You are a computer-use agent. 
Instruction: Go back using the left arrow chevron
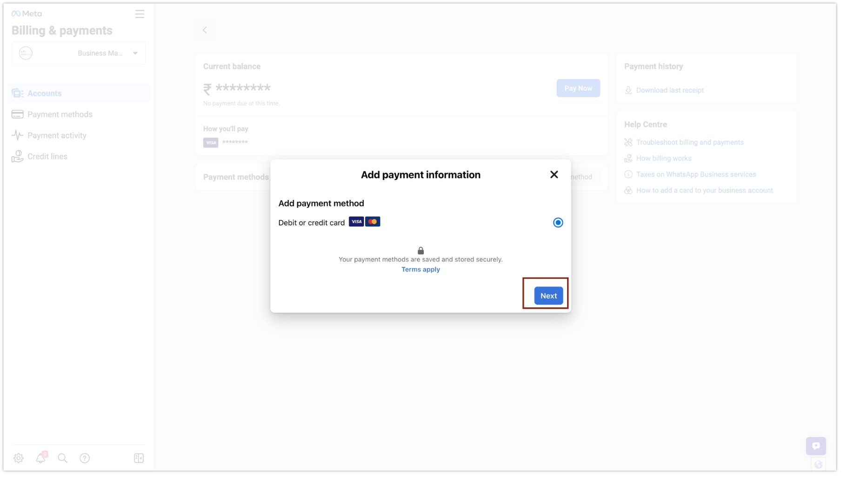click(205, 30)
